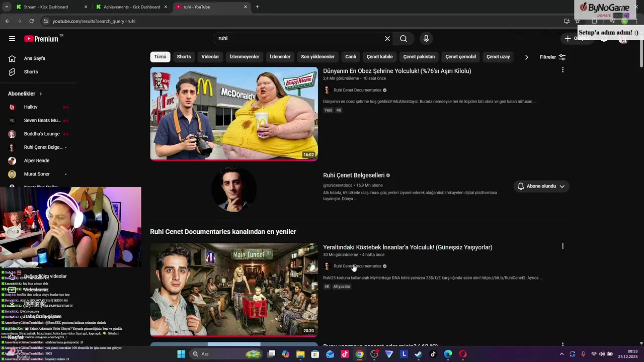
Task: Click the Chrome icon in the taskbar
Action: [359, 354]
